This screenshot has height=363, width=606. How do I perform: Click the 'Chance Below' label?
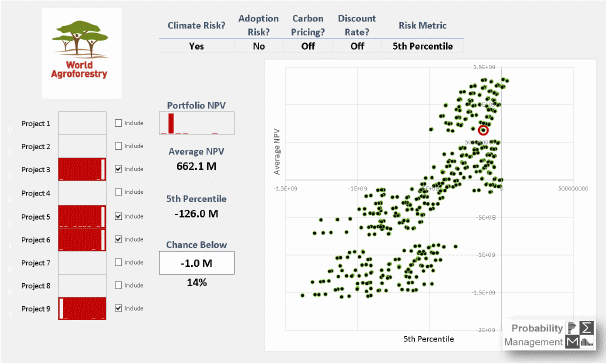[196, 245]
